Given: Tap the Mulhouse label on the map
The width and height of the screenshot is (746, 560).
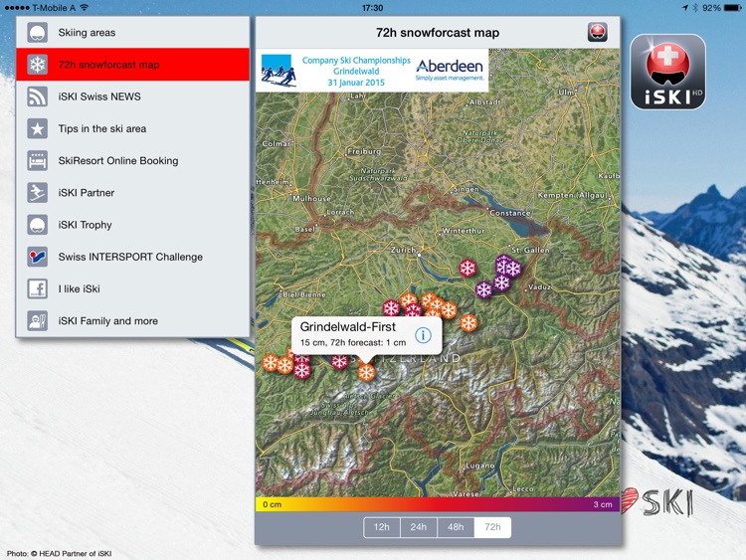Looking at the screenshot, I should [311, 198].
